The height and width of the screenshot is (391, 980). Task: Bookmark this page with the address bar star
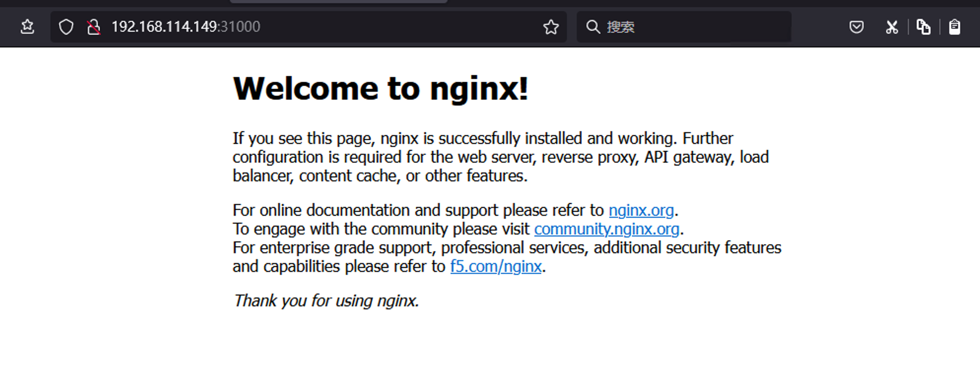click(551, 27)
